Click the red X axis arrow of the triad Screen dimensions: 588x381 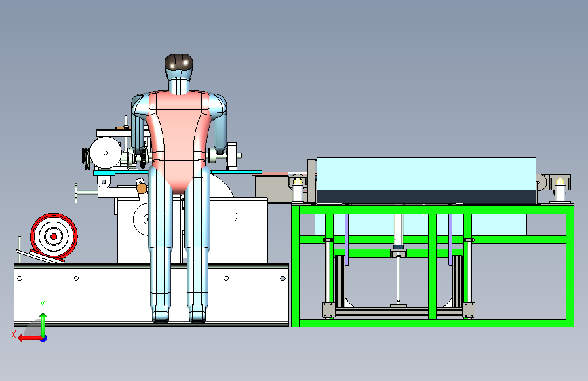pos(30,338)
